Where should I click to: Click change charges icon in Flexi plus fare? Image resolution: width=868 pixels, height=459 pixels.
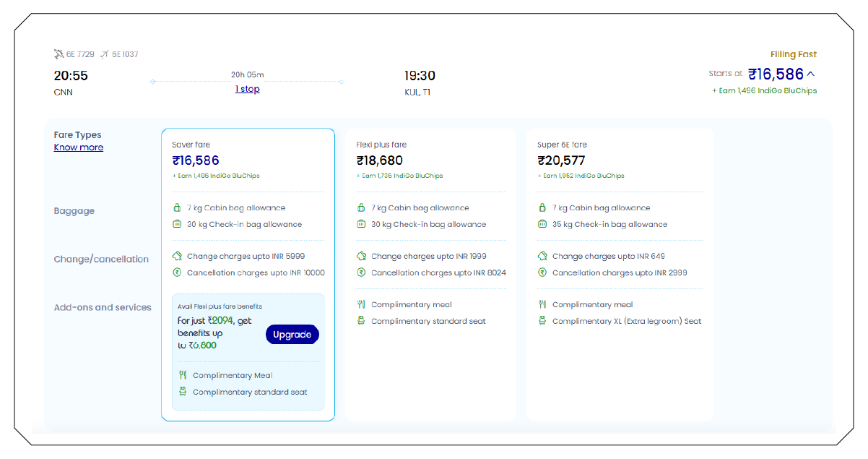point(361,256)
